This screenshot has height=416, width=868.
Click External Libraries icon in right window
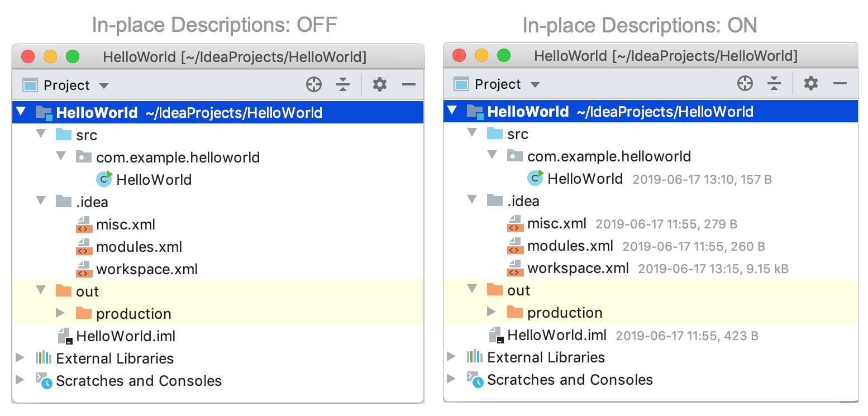475,357
